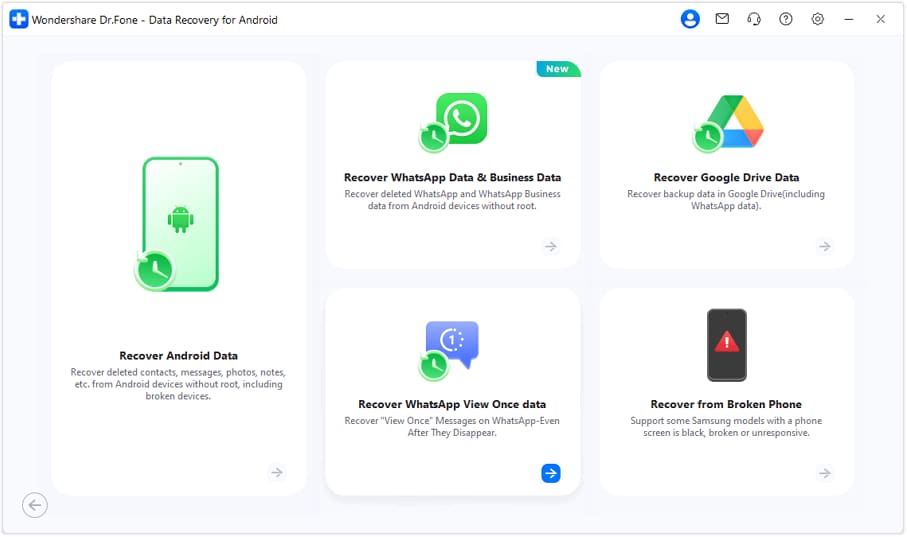Close the Dr.Fone window
The width and height of the screenshot is (907, 537).
pos(880,19)
